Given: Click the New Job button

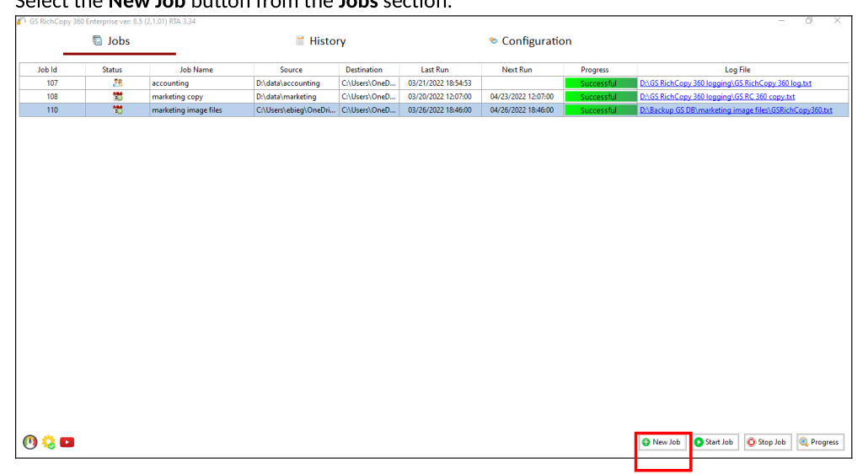Looking at the screenshot, I should point(661,442).
